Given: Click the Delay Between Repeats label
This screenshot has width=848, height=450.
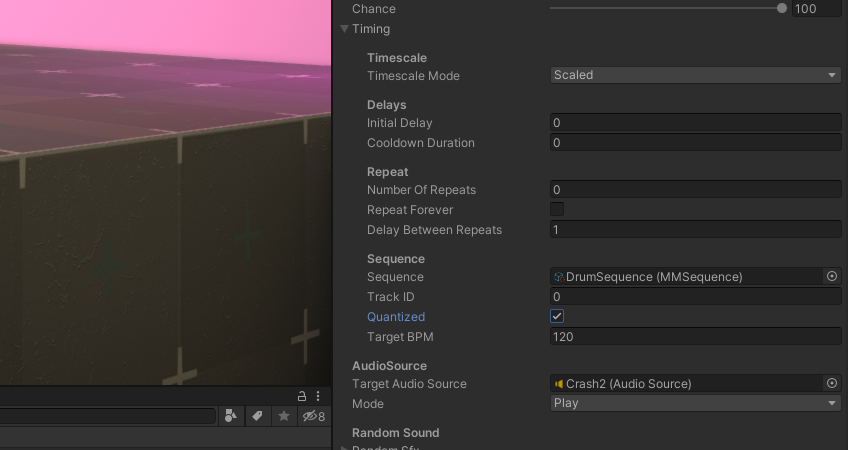Looking at the screenshot, I should coord(434,230).
